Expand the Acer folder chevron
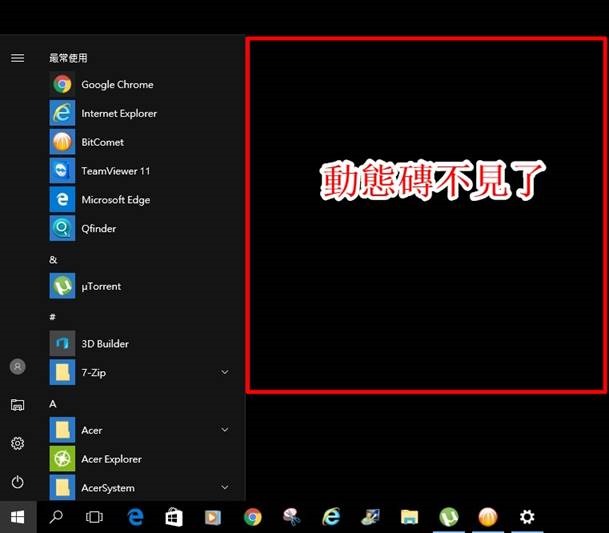This screenshot has height=533, width=609. [x=224, y=430]
